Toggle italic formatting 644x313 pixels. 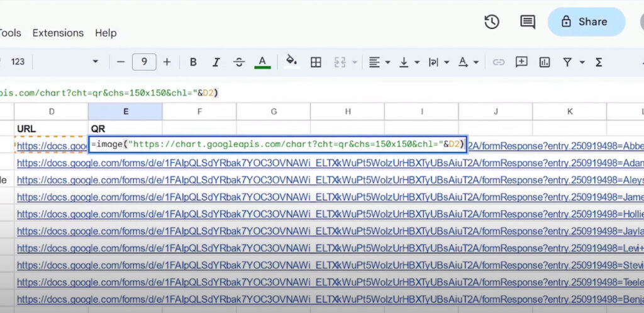point(216,62)
